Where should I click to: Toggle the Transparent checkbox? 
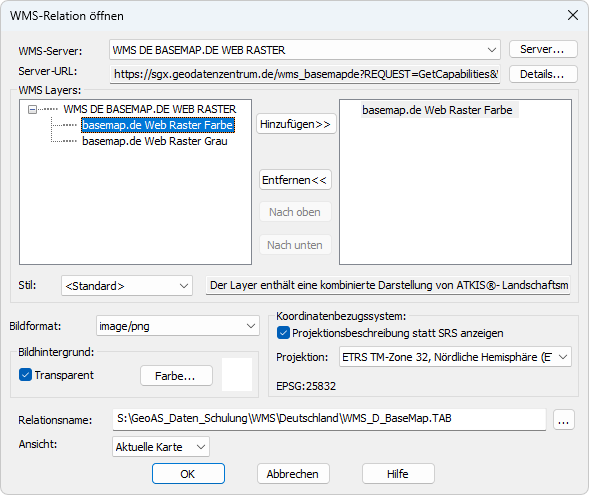tap(25, 375)
